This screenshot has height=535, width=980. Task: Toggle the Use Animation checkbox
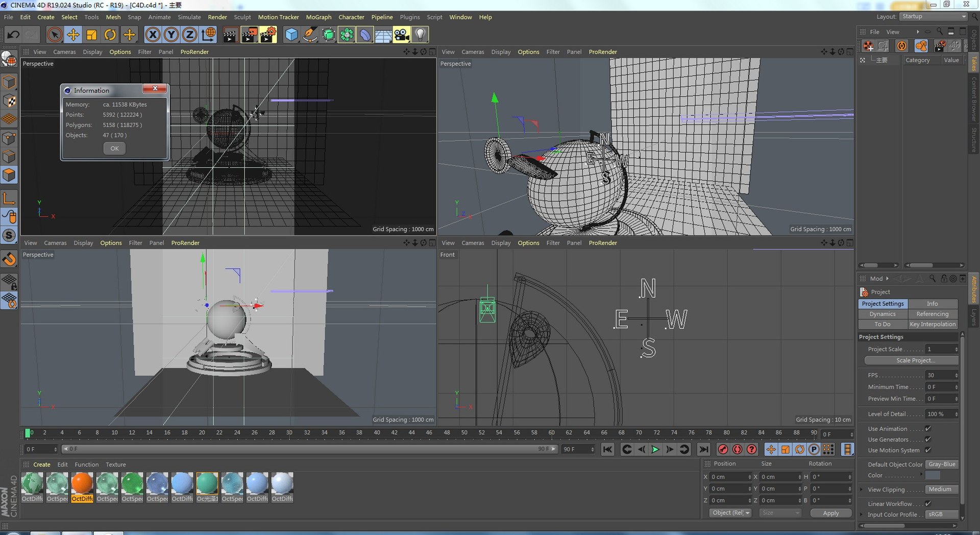[x=928, y=429]
